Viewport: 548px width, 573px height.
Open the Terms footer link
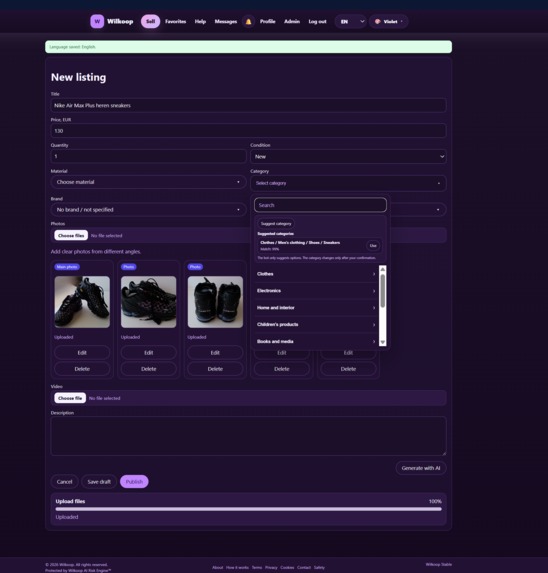coord(257,568)
